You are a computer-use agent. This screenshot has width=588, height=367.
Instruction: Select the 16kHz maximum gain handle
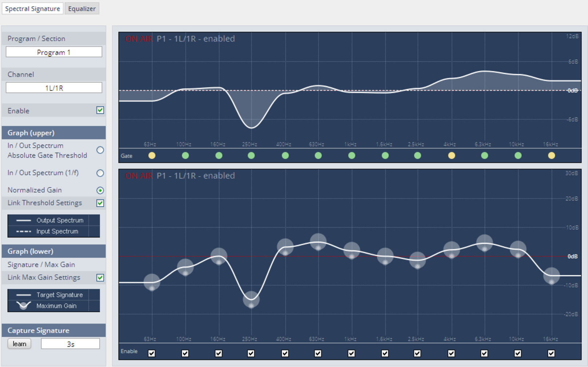click(x=552, y=276)
